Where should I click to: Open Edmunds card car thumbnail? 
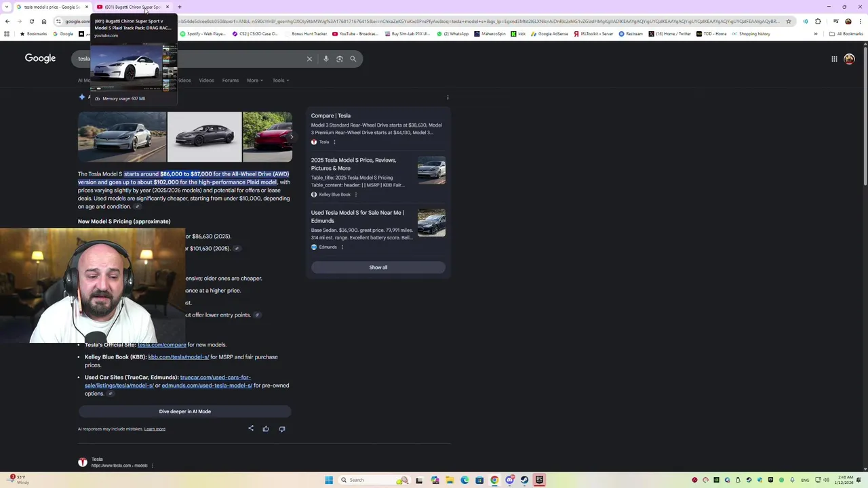point(431,223)
